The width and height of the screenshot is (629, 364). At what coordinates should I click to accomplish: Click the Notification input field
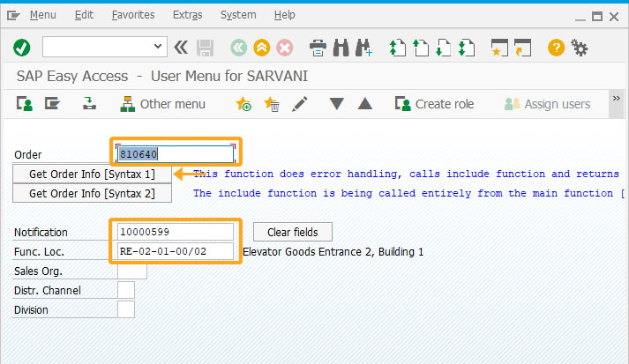pos(176,232)
